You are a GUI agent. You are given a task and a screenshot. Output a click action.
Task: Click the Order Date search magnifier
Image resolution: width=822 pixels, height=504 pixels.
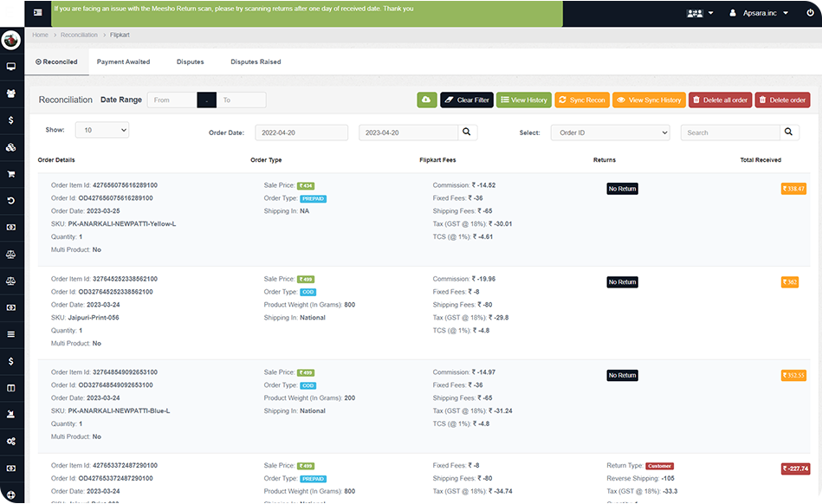pos(467,132)
